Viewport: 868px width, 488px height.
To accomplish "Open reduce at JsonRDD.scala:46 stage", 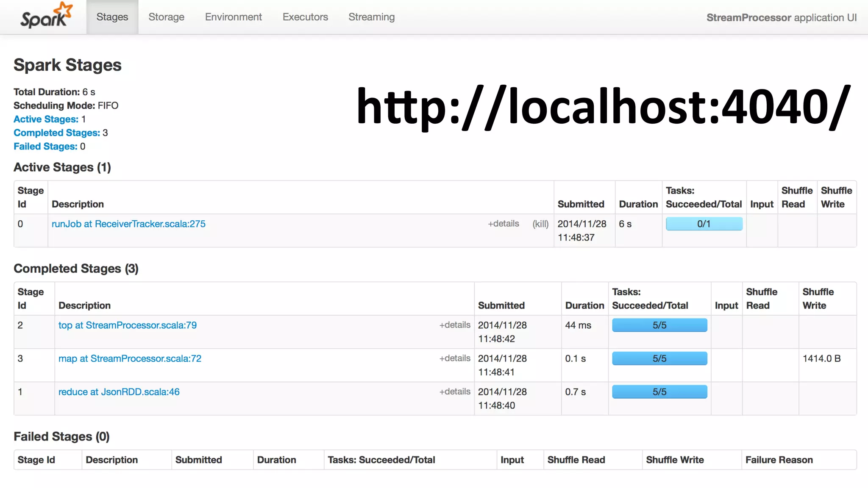I will coord(119,392).
